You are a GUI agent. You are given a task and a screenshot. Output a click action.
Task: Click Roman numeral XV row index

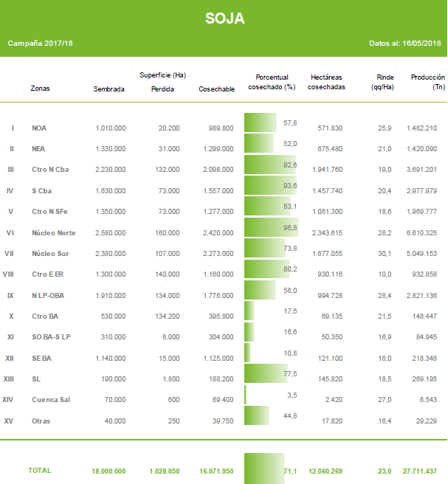coord(8,421)
